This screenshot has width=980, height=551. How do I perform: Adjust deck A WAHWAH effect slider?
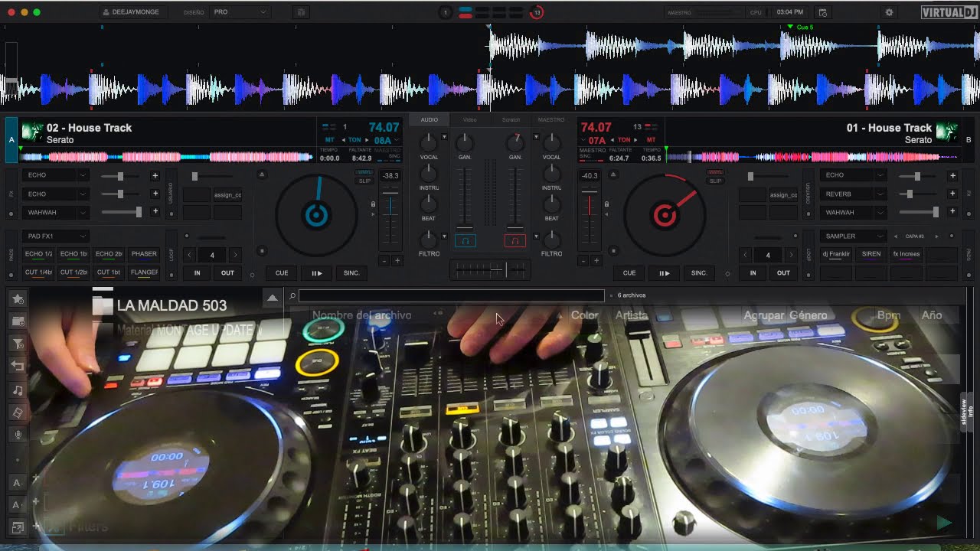[x=123, y=212]
